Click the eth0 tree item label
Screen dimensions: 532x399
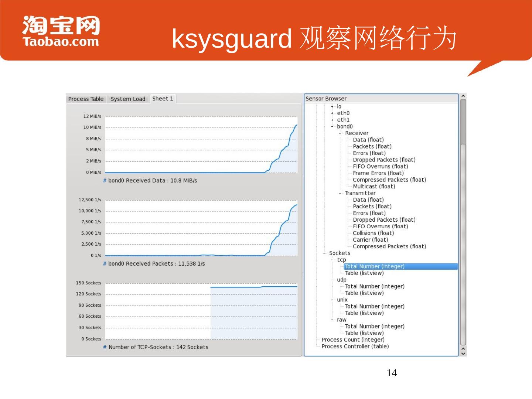343,113
